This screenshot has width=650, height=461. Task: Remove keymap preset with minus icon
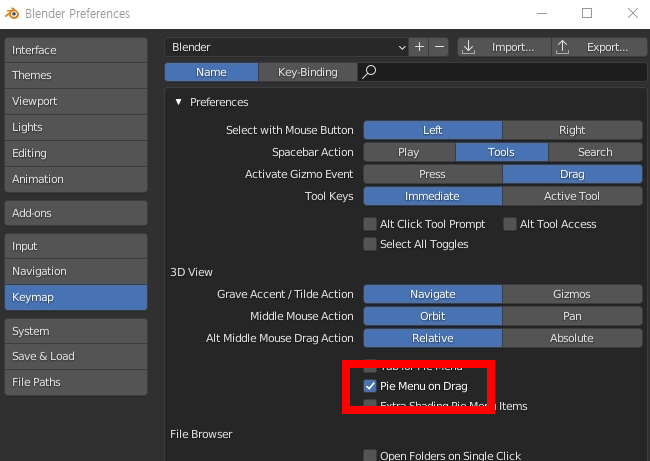coord(439,47)
